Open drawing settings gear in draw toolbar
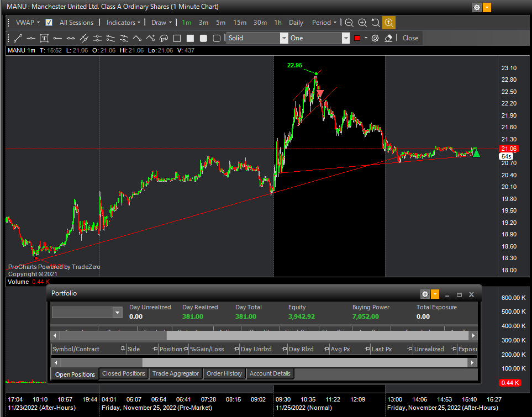The width and height of the screenshot is (532, 417). pos(375,38)
